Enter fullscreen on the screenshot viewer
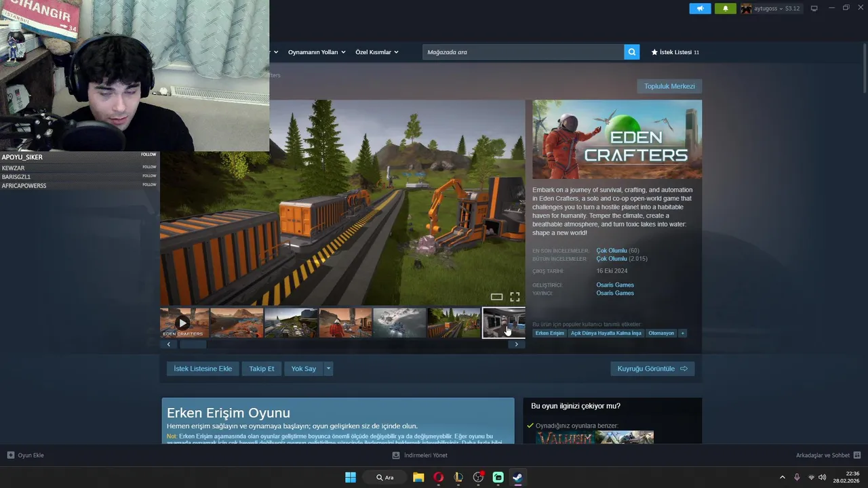868x488 pixels. click(515, 297)
